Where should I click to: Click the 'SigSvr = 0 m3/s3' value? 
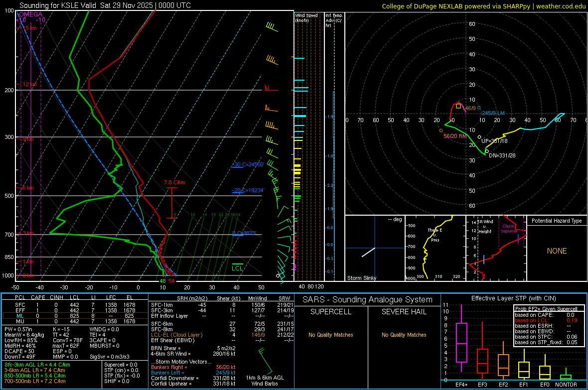click(x=110, y=357)
